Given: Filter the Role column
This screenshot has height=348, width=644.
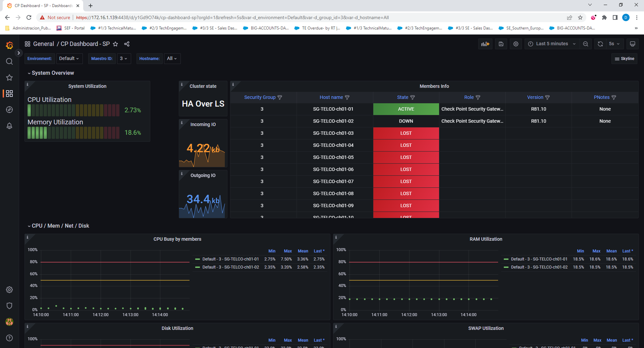Looking at the screenshot, I should point(478,98).
